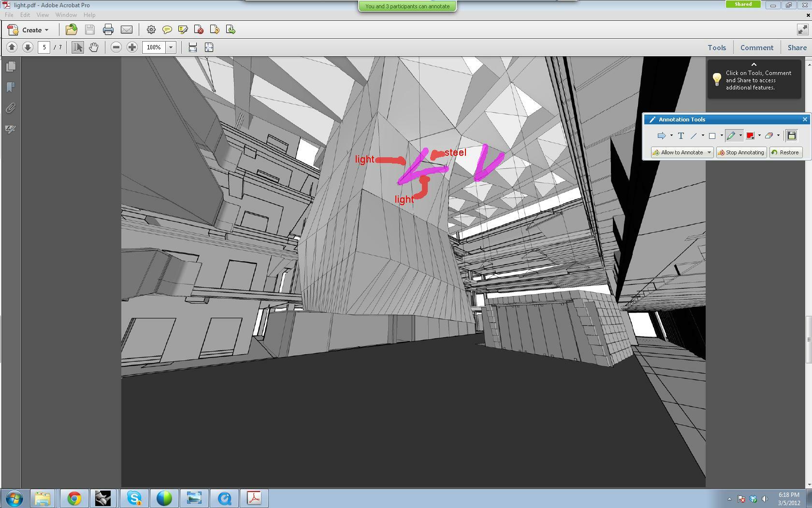Image resolution: width=812 pixels, height=508 pixels.
Task: Fit one full page to window
Action: coord(209,47)
